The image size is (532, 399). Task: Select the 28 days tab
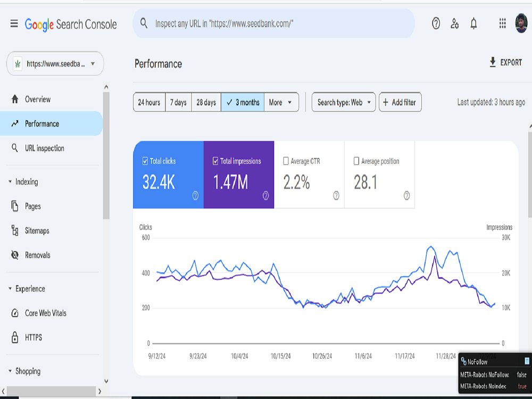coord(206,102)
